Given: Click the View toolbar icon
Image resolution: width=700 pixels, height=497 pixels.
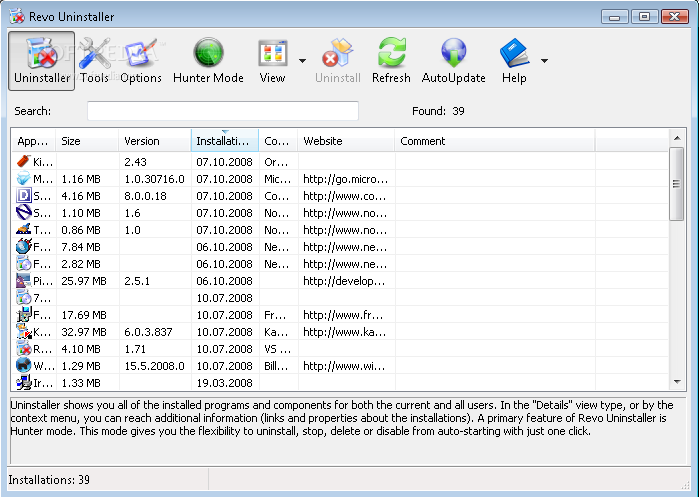Looking at the screenshot, I should coord(272,61).
